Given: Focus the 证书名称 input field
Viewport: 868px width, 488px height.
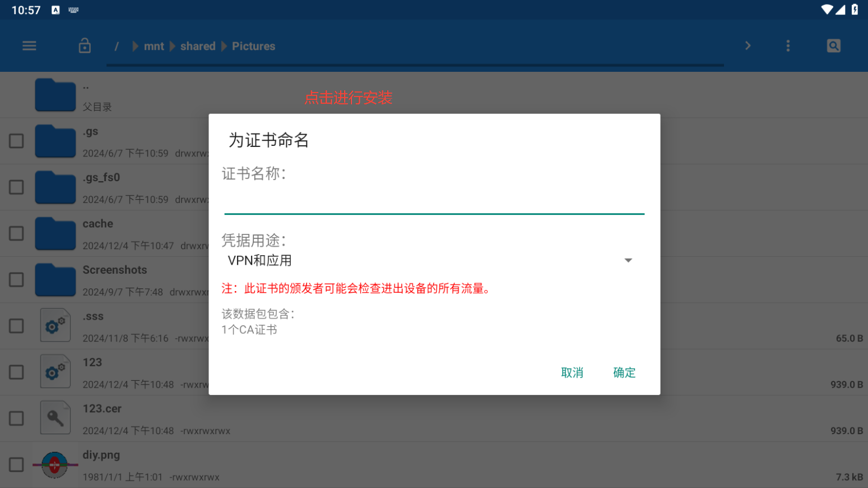Looking at the screenshot, I should pos(434,201).
